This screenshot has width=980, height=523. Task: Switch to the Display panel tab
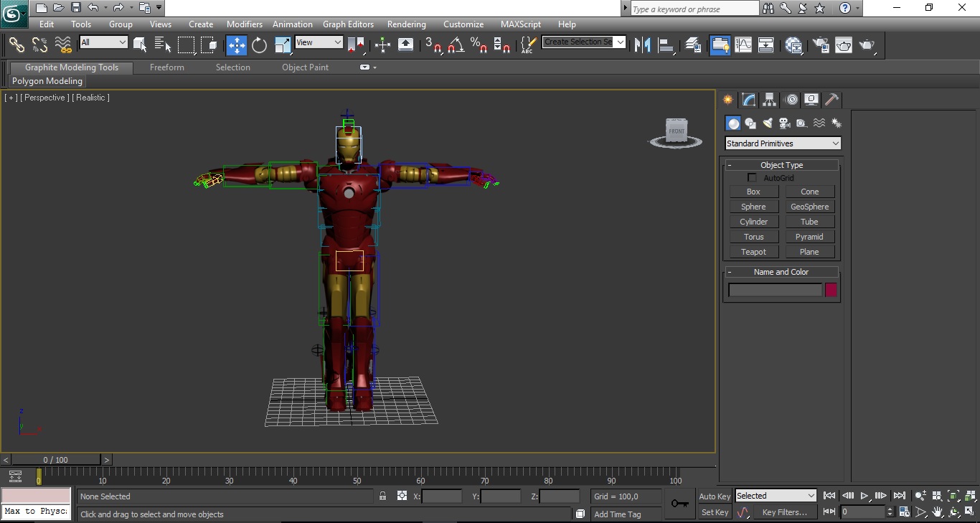coord(811,100)
